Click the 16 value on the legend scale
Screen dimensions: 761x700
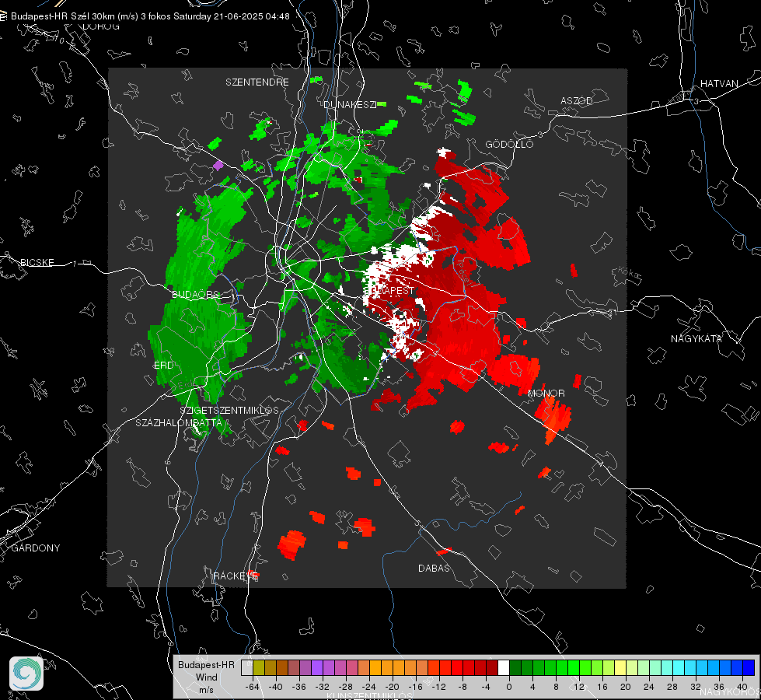click(602, 687)
